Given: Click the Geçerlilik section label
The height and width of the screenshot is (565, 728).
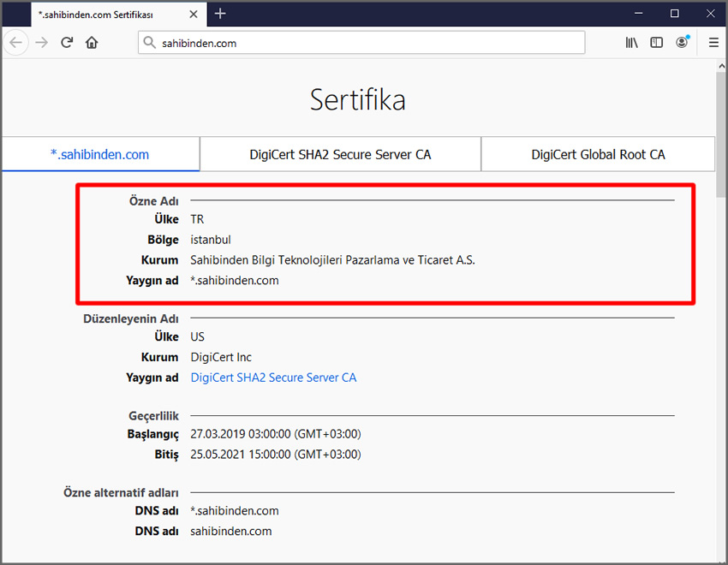Looking at the screenshot, I should (153, 416).
